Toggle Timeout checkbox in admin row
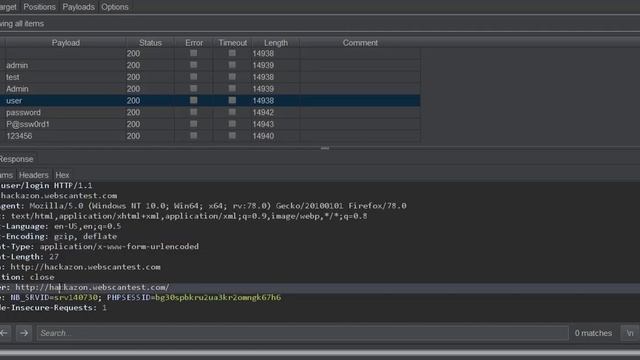This screenshot has height=360, width=640. click(232, 65)
